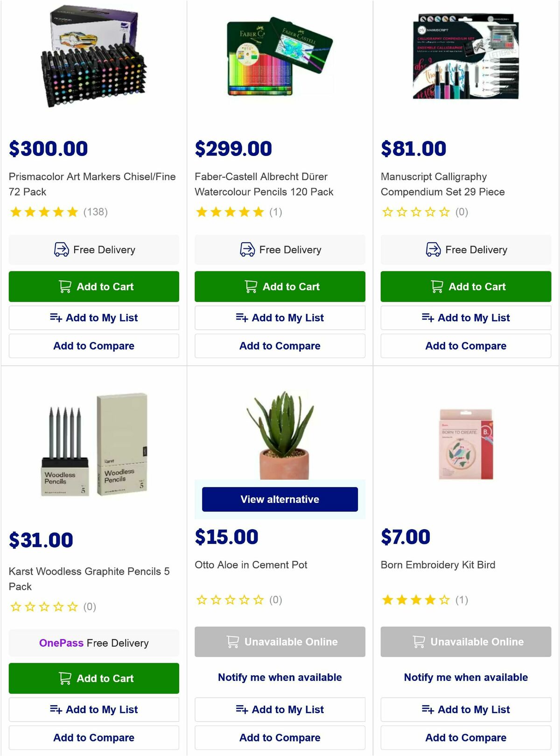Click the cart icon on Karst Add to Cart
The image size is (560, 756).
point(65,678)
